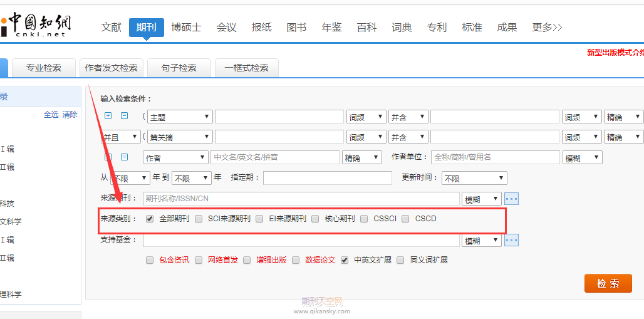Open the 支持基金 browse (…) button

pos(512,240)
